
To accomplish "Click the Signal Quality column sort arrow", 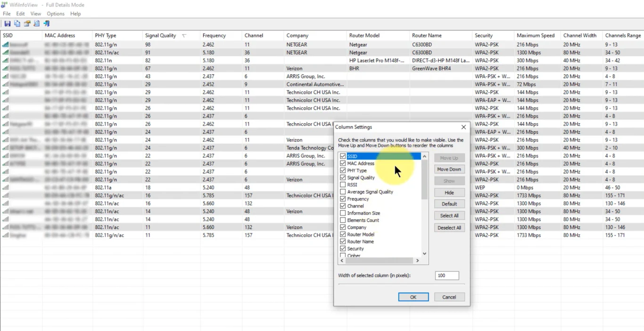I will pyautogui.click(x=184, y=35).
